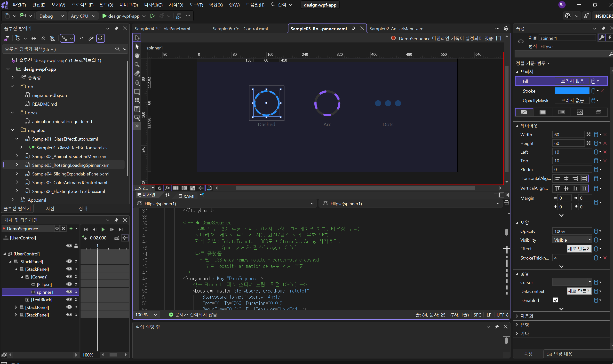This screenshot has width=613, height=364.
Task: Open the 디버그(D) menu
Action: 128,5
